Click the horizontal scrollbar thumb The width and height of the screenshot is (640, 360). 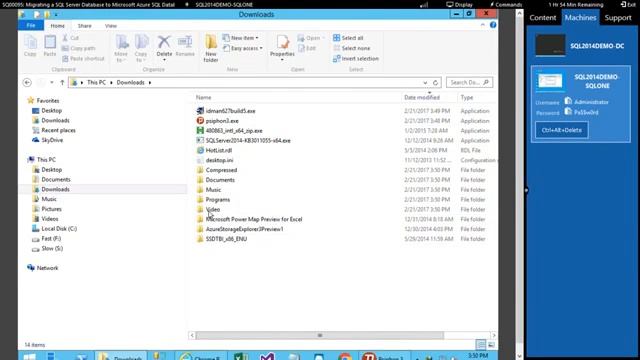click(x=320, y=335)
